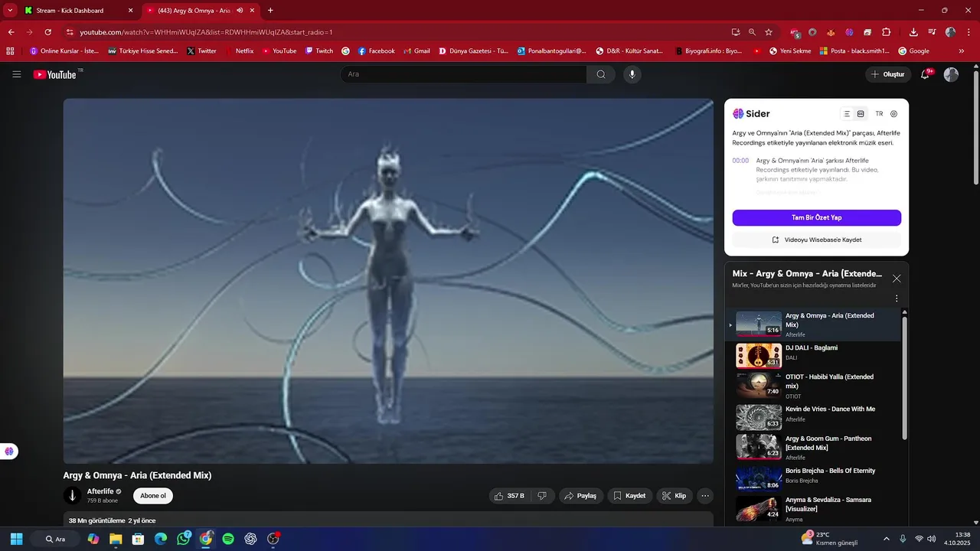Dislike the video with thumbs-down icon
Image resolution: width=980 pixels, height=551 pixels.
point(542,496)
